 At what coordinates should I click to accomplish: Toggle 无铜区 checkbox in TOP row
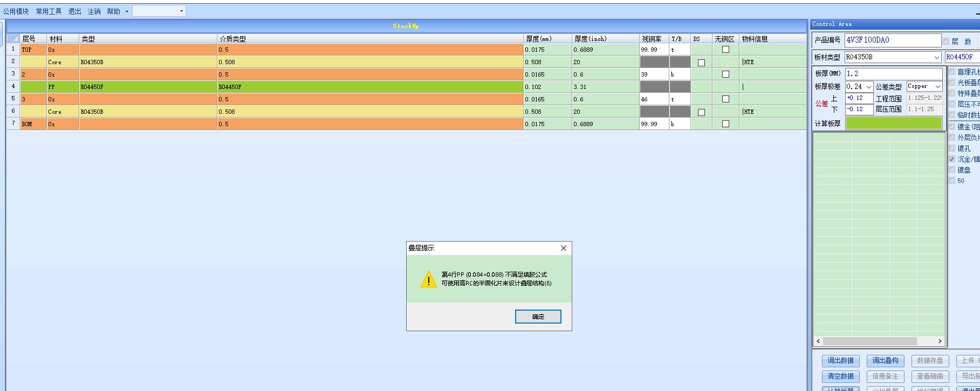[x=725, y=50]
